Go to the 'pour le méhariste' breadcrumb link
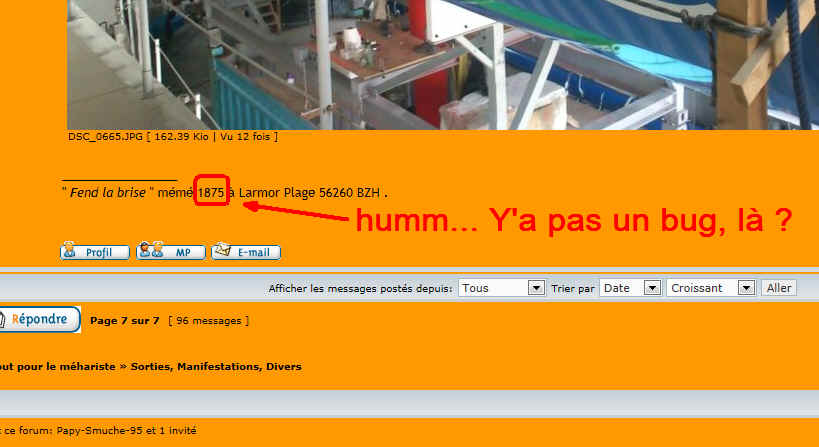Screen dimensions: 819x447 pos(58,367)
